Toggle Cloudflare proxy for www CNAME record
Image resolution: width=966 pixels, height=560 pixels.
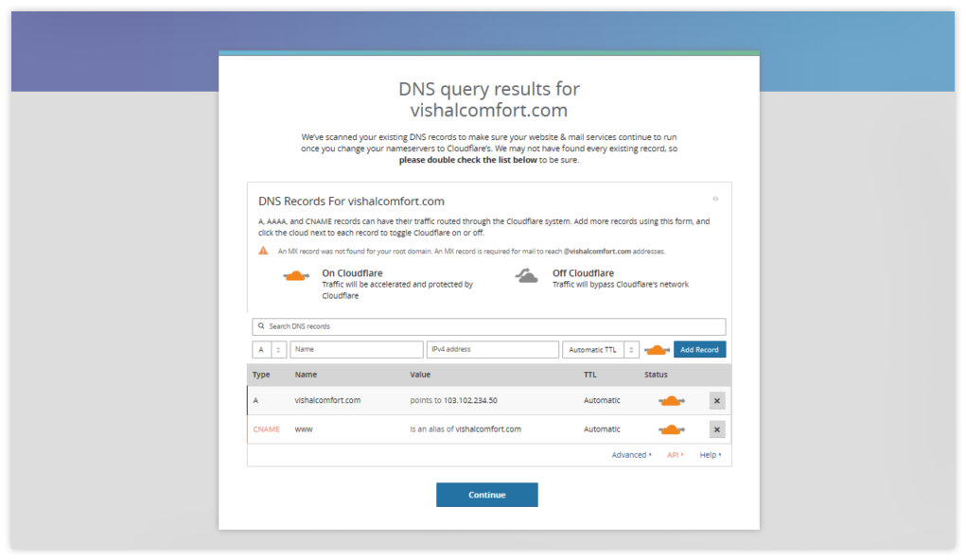coord(672,429)
